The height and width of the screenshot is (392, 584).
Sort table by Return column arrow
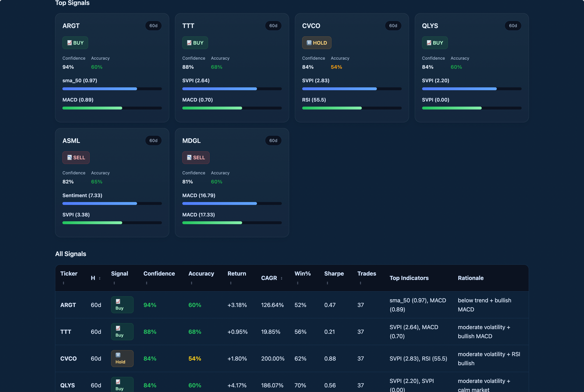[231, 283]
